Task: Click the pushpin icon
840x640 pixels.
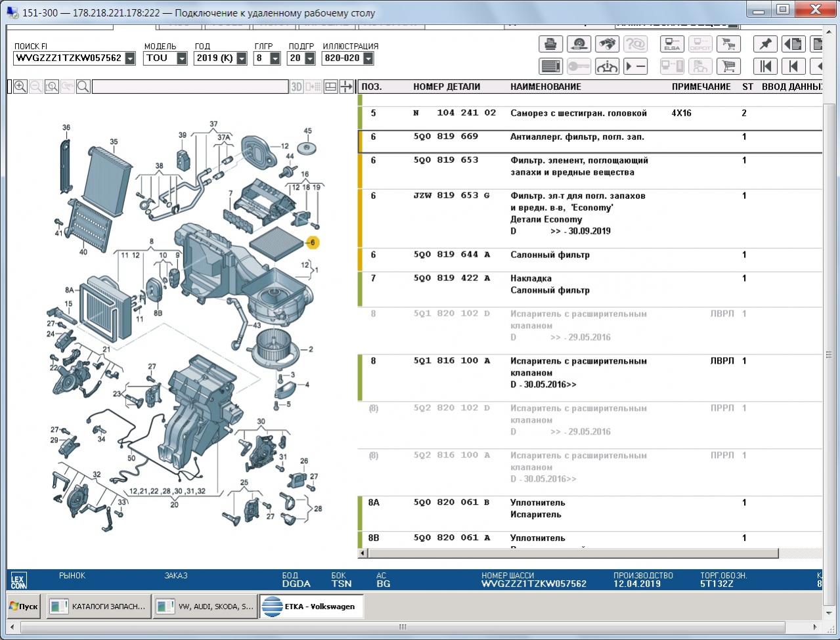Action: click(x=765, y=44)
